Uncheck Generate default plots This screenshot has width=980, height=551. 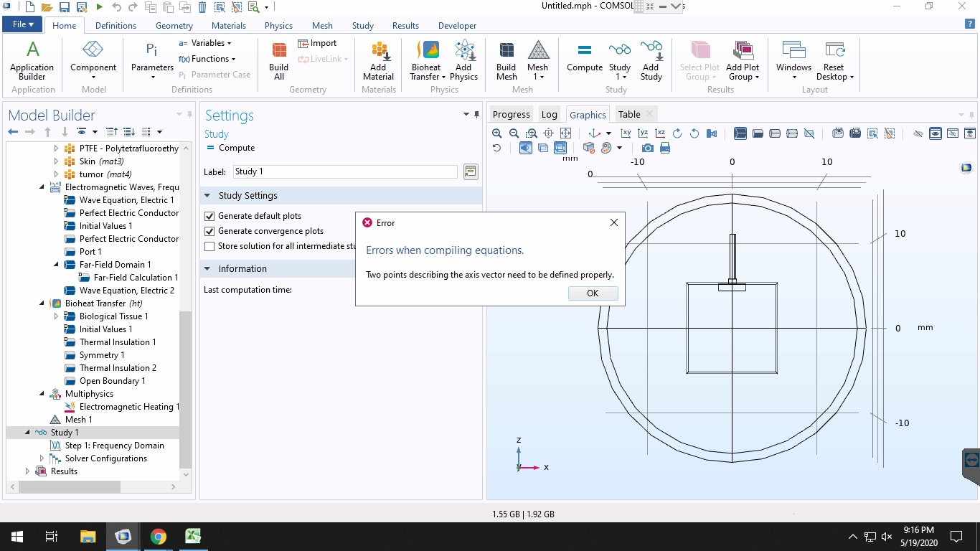click(209, 216)
